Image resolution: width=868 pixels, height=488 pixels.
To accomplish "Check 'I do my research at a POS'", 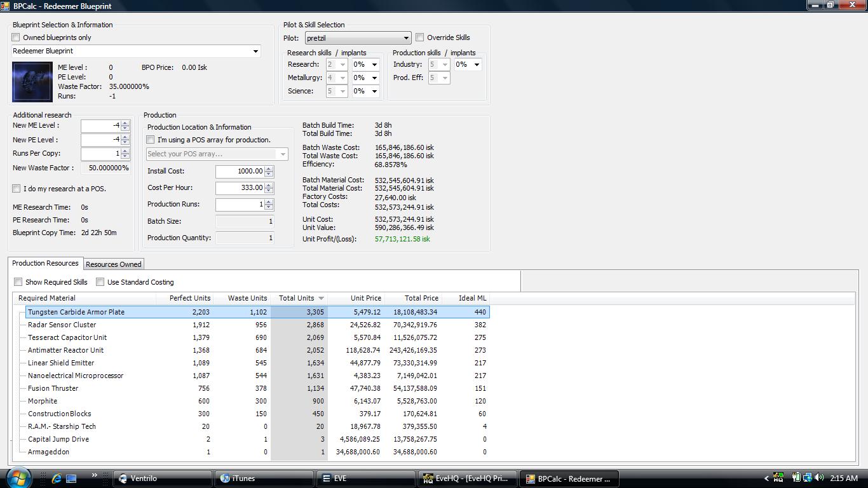I will (x=17, y=189).
